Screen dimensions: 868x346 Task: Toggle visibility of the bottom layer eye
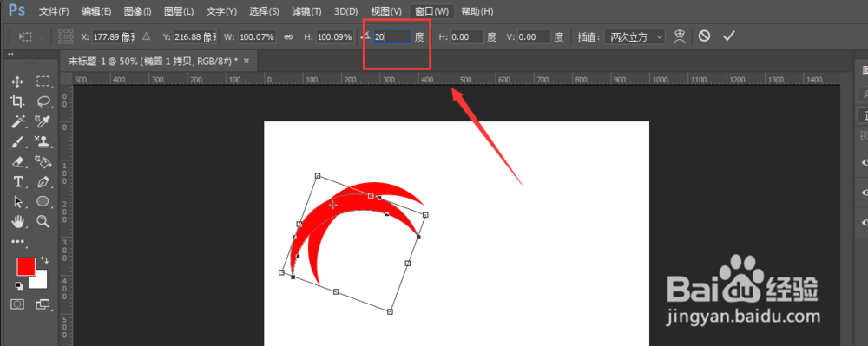[x=865, y=222]
